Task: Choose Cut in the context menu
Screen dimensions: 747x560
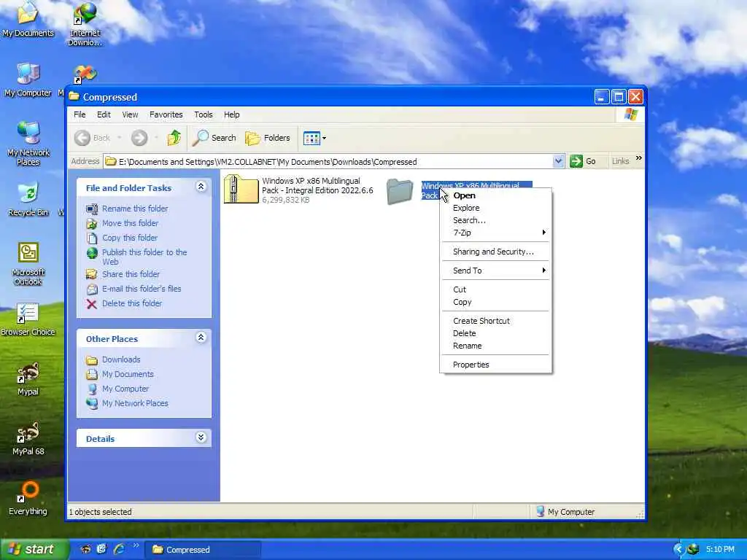Action: point(495,289)
